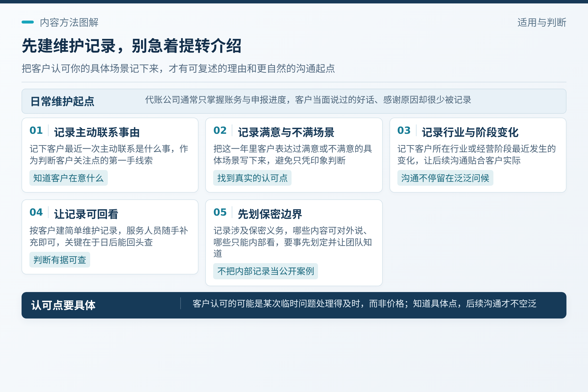
Task: Click the tag 沟通不停留在泛泛问候
Action: [445, 178]
